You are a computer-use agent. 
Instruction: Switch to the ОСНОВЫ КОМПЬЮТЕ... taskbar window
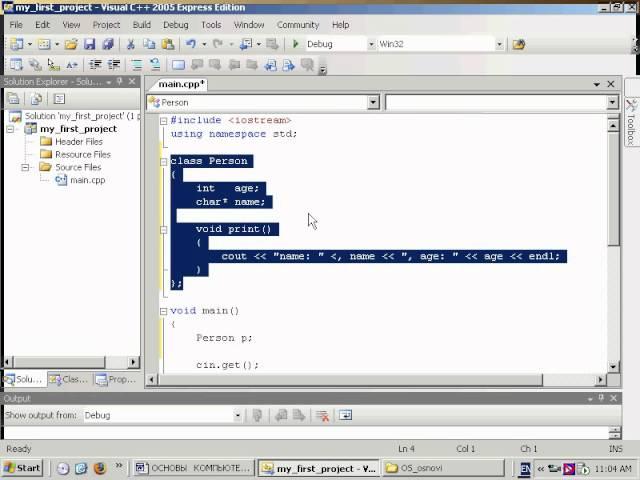194,468
